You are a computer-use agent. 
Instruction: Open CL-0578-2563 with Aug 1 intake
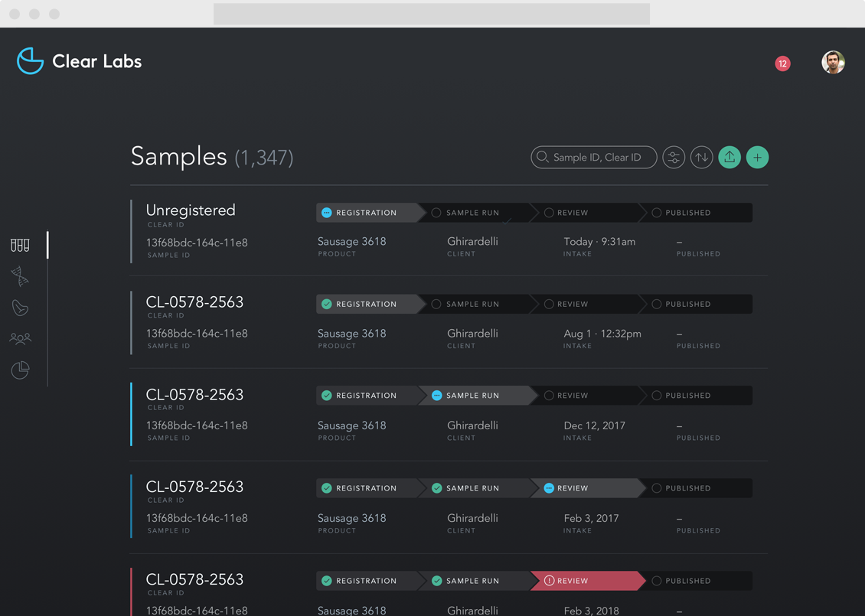pos(194,302)
